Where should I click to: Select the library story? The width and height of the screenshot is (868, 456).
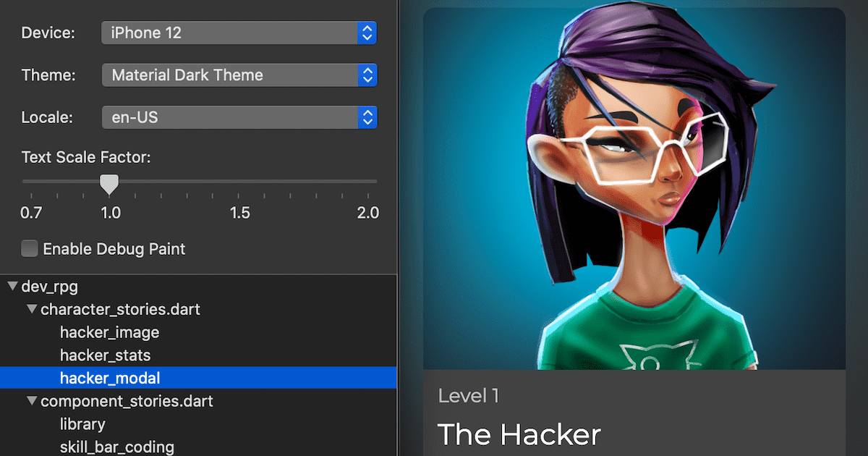[x=82, y=424]
